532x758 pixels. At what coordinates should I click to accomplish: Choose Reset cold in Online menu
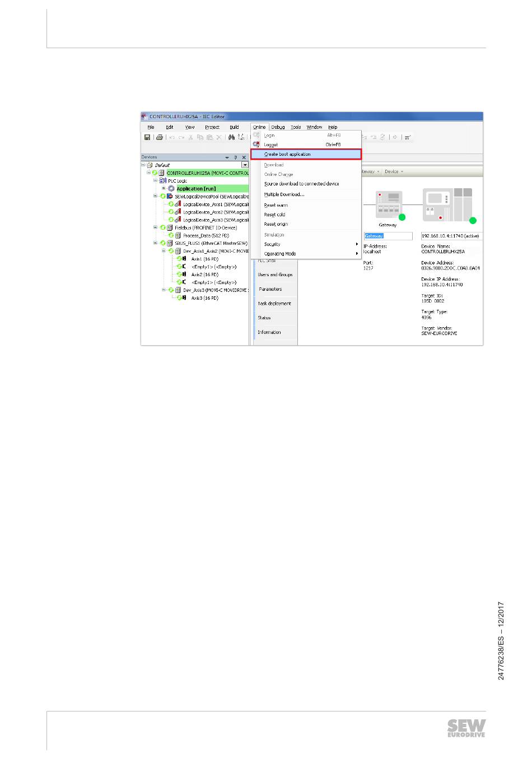pos(275,215)
